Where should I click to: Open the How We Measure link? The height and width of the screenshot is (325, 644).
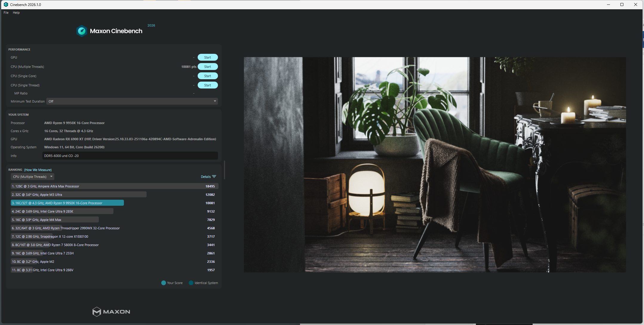pos(38,170)
